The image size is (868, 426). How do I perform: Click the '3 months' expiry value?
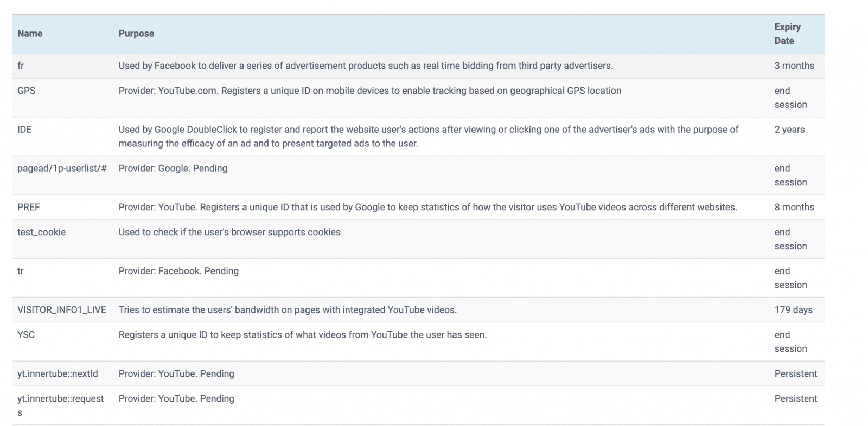pyautogui.click(x=794, y=66)
